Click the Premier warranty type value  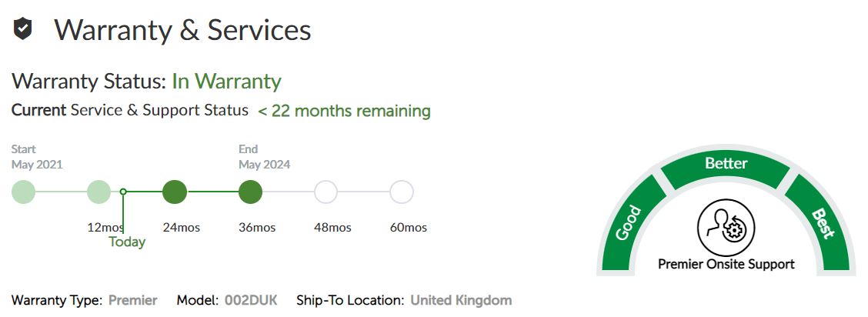(133, 300)
